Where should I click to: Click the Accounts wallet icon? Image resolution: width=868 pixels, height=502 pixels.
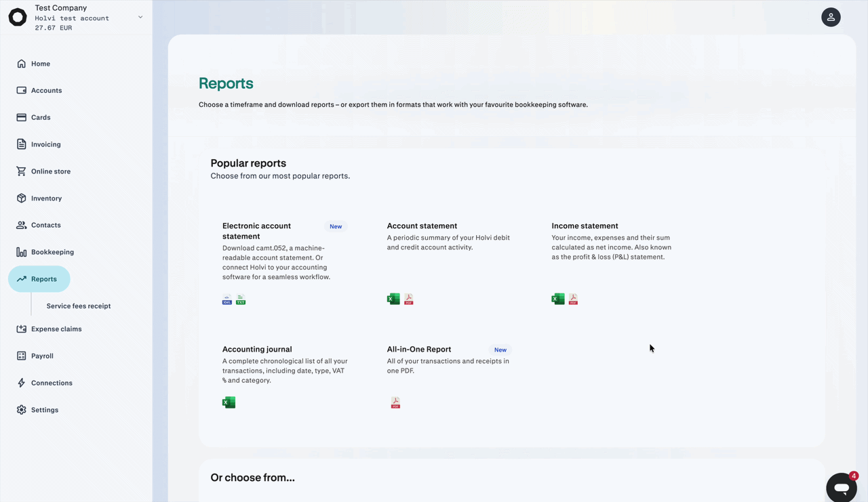pyautogui.click(x=22, y=90)
